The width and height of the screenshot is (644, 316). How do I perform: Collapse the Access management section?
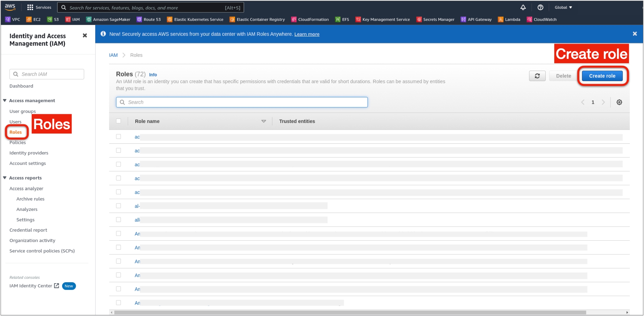(5, 100)
